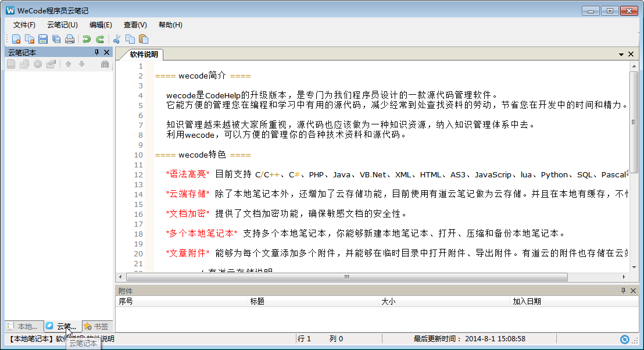Click the red text "文档加密"
Viewport: 644px width, 350px height.
(188, 213)
